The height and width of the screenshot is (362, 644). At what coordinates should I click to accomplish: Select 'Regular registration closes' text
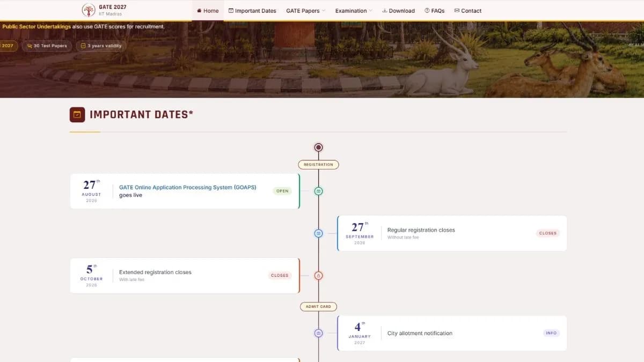coord(421,230)
